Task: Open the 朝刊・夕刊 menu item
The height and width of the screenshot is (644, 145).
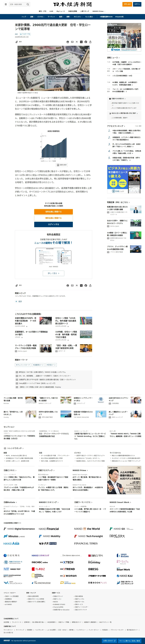Action: (x=42, y=11)
